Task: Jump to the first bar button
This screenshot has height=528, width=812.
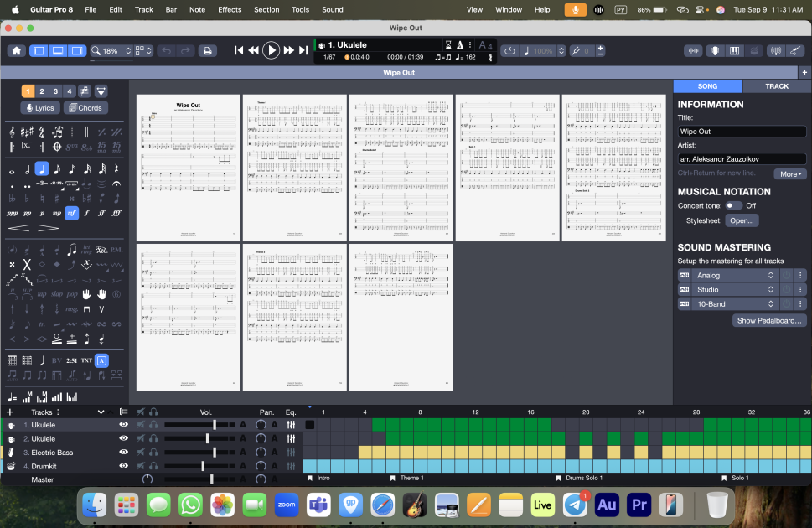Action: pos(238,50)
